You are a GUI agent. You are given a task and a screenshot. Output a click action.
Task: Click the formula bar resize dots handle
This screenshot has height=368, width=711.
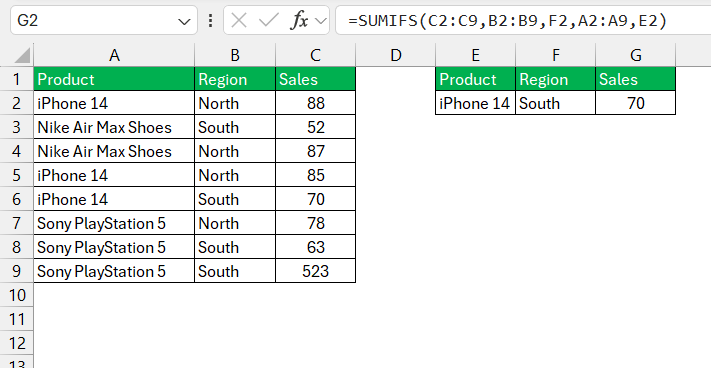pyautogui.click(x=210, y=20)
